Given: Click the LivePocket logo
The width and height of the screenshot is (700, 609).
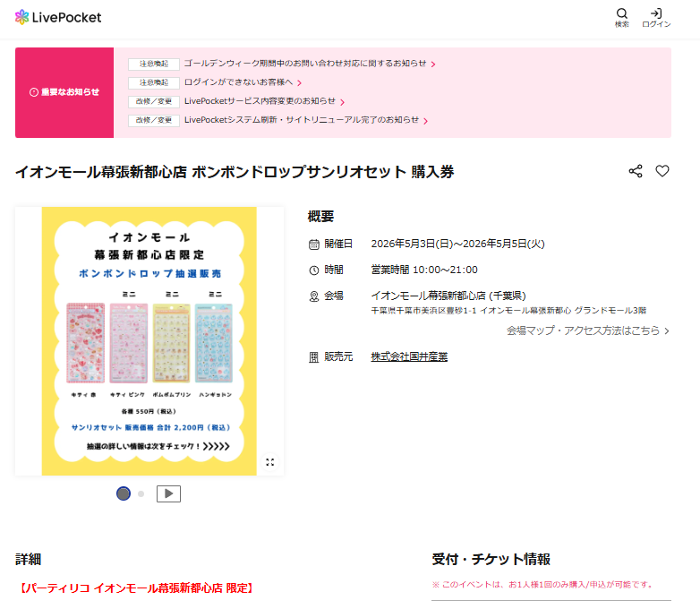Looking at the screenshot, I should coord(58,17).
